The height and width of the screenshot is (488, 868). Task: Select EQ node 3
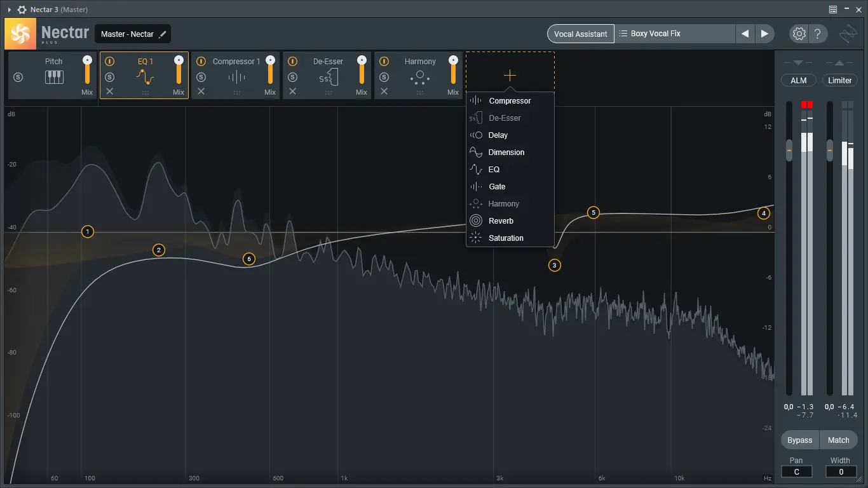point(555,265)
